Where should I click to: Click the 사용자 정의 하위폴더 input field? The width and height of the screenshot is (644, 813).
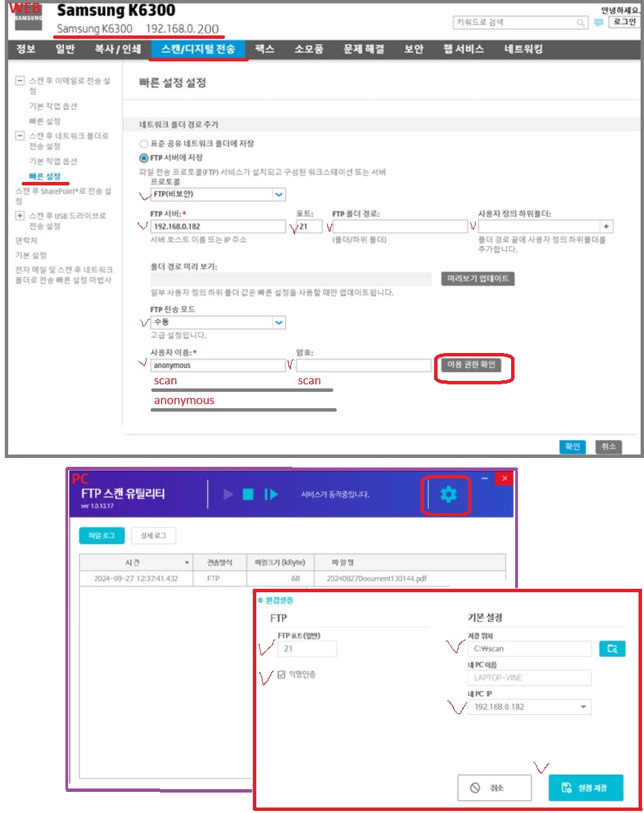tap(539, 226)
